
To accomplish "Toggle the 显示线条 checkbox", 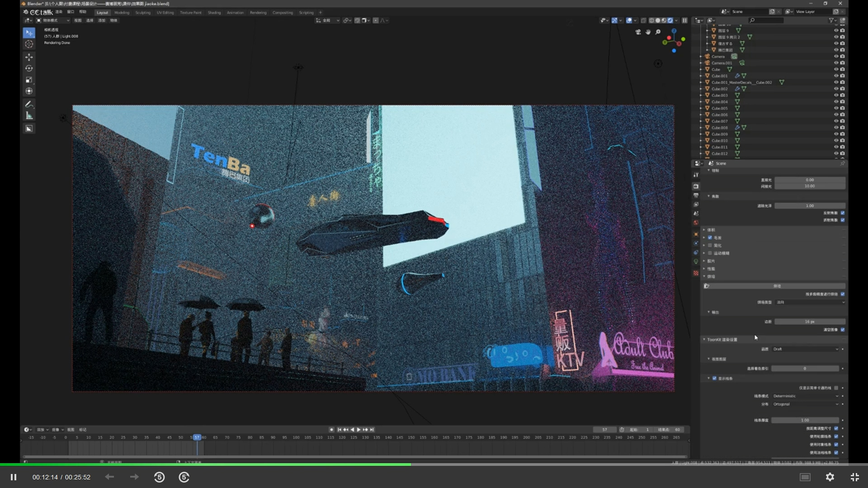I will click(x=715, y=379).
